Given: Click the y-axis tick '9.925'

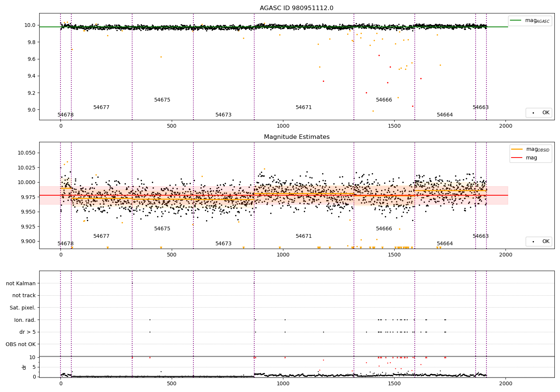Looking at the screenshot, I should [28, 227].
